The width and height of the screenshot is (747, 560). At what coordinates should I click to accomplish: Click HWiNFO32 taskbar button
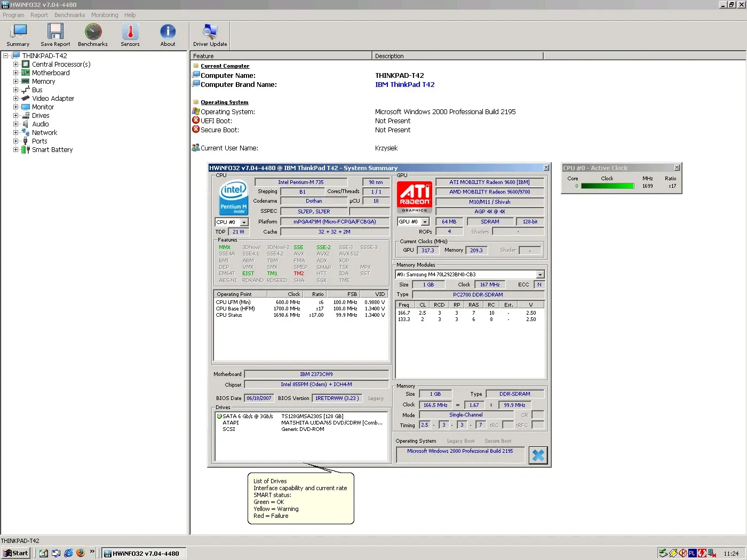(144, 553)
